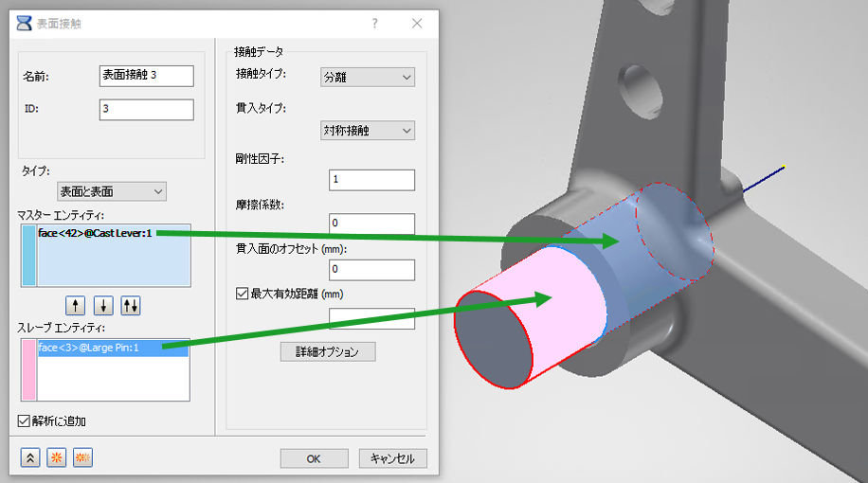Open the 貫入タイプ dropdown showing 対称接触
This screenshot has height=483, width=868.
tap(368, 131)
